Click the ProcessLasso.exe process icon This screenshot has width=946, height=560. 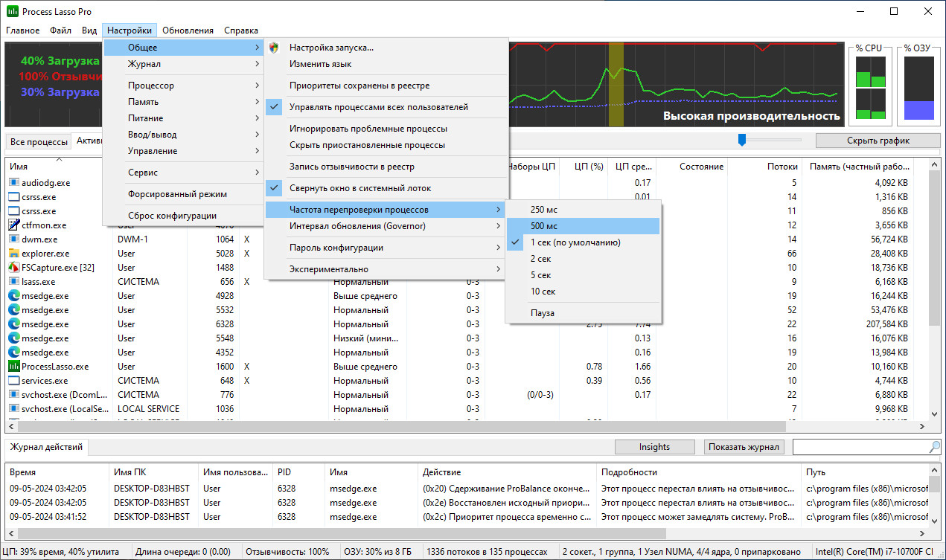pyautogui.click(x=14, y=367)
